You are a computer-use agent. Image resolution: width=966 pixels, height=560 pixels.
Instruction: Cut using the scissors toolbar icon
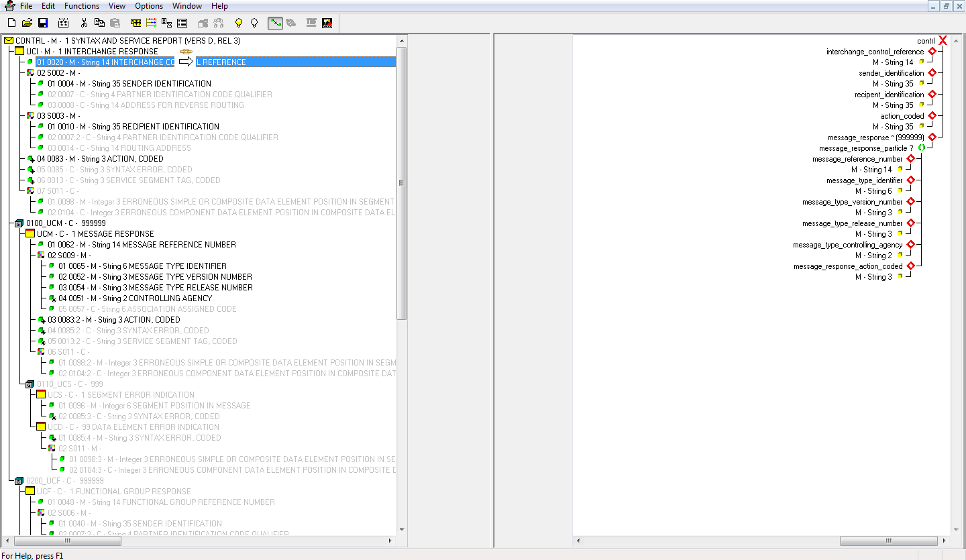[85, 22]
